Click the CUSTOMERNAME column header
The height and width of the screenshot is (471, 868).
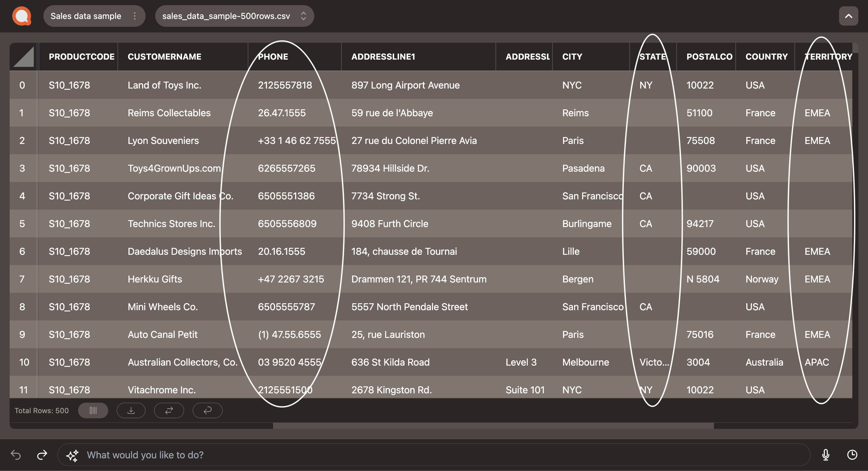pos(165,57)
